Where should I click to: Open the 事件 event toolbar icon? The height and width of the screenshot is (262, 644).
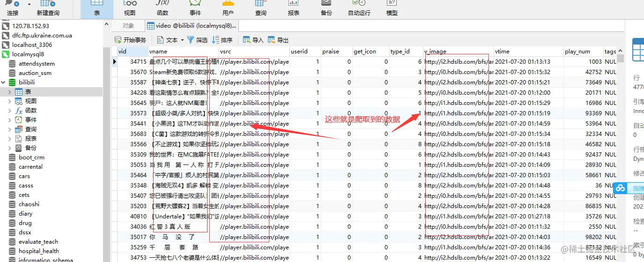click(195, 8)
